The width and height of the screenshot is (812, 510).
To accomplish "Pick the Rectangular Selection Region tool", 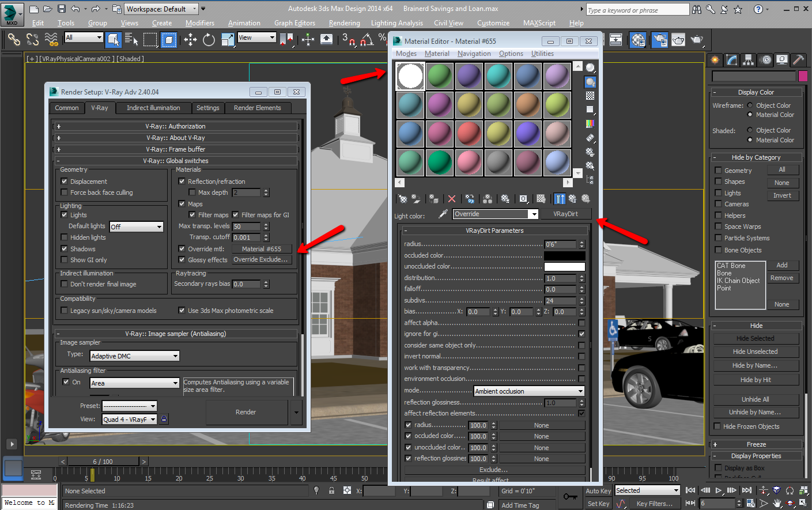I will pos(150,39).
